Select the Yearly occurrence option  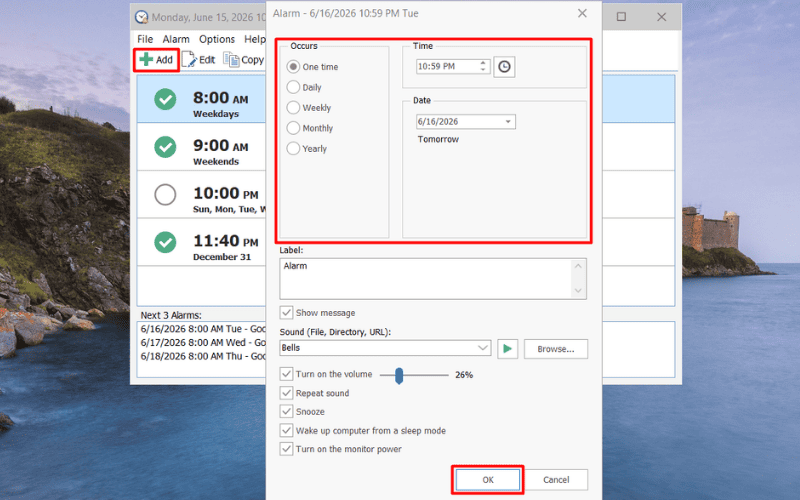(x=293, y=148)
